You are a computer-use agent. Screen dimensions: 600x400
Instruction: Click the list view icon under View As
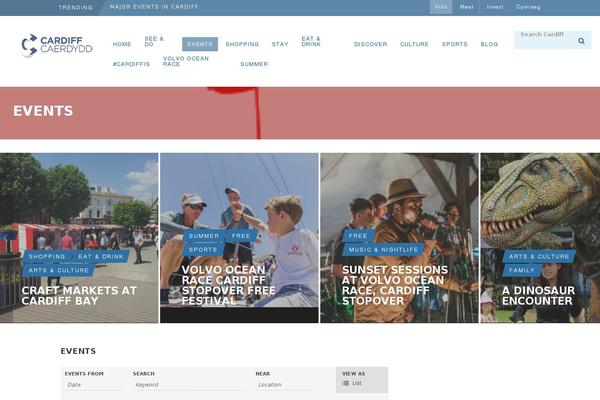pos(346,383)
